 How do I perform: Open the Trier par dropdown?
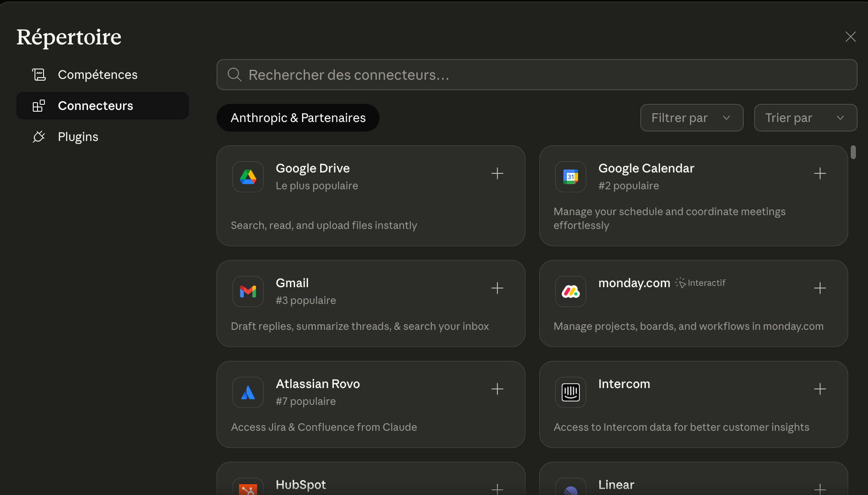point(805,118)
